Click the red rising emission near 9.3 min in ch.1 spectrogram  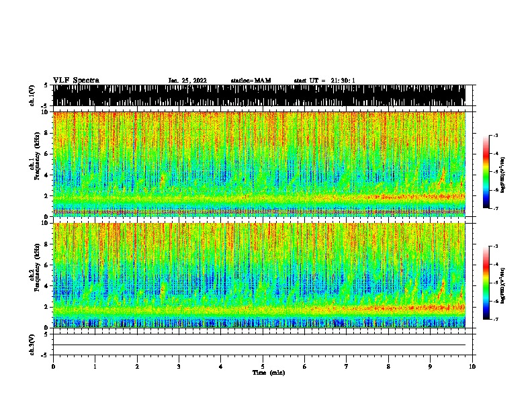click(x=442, y=177)
